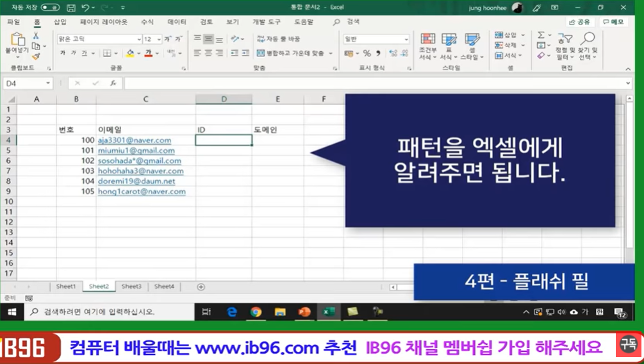Click the comma style icon
Viewport: 644px width, 364px height.
pos(378,53)
